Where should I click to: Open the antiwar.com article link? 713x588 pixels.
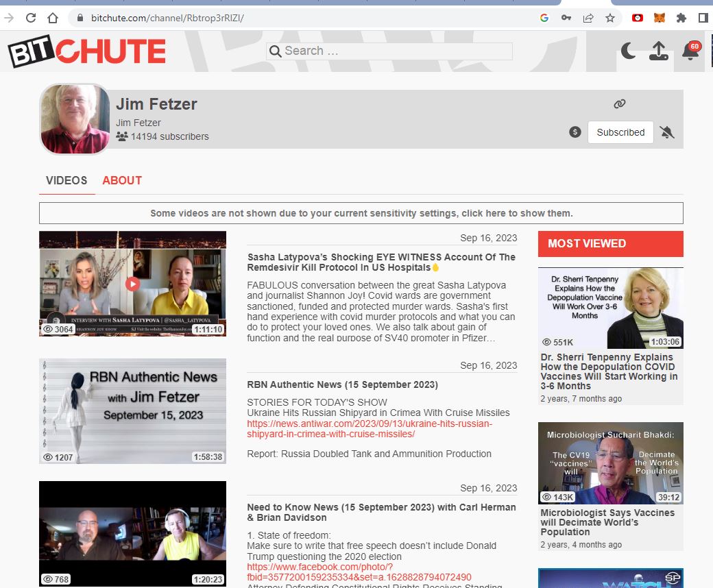click(370, 428)
